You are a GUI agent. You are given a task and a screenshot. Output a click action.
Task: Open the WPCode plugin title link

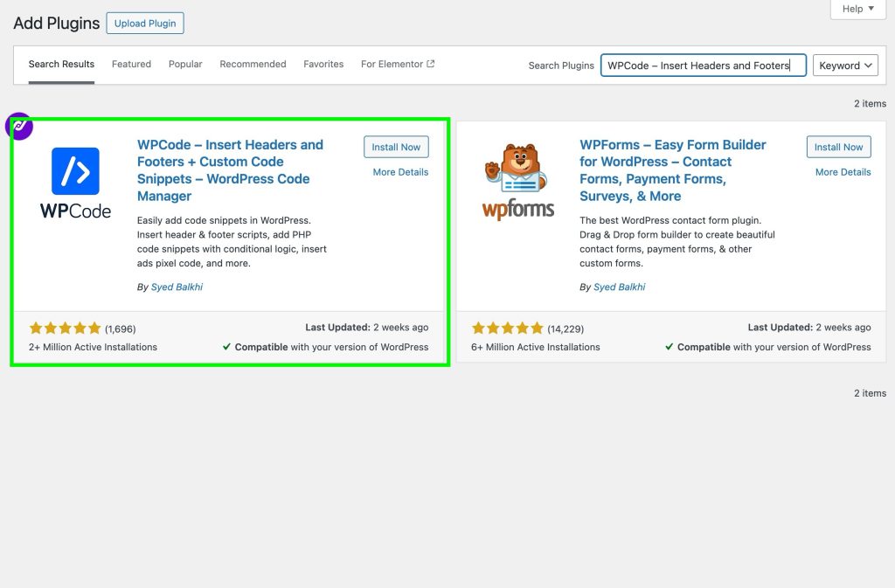[230, 170]
